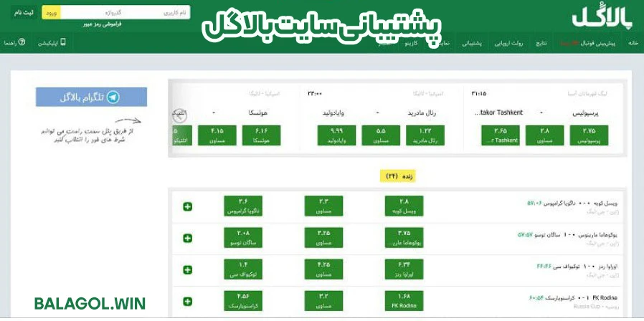Click the yellow ورود login button
644x321 pixels.
pos(51,13)
